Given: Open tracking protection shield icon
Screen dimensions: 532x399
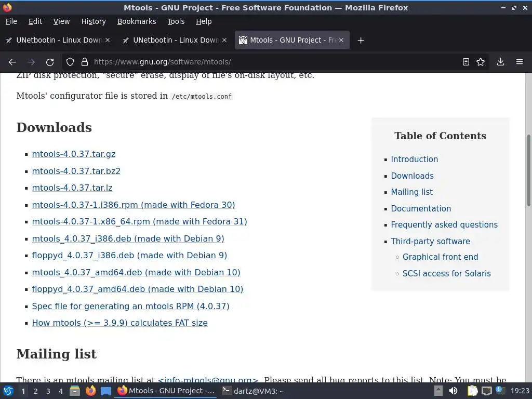Looking at the screenshot, I should 70,62.
